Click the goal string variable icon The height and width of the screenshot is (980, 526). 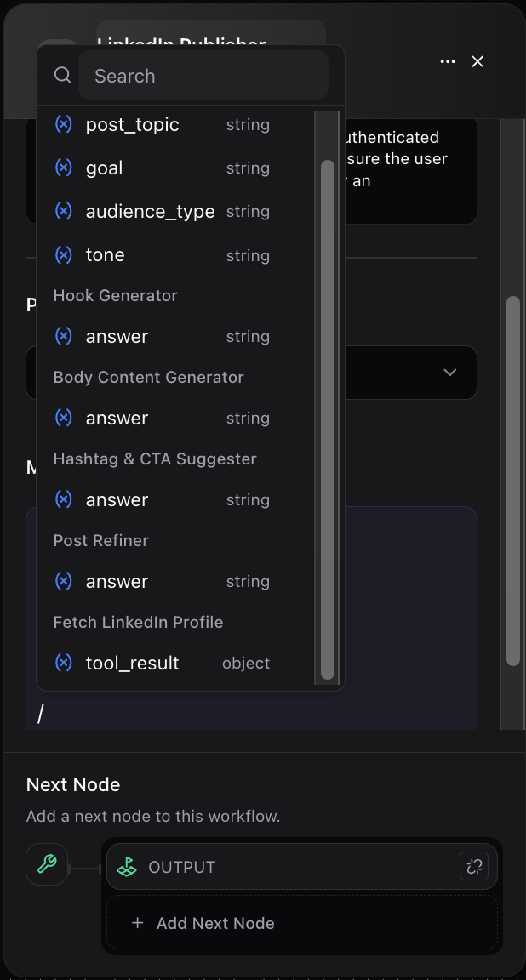click(x=63, y=168)
